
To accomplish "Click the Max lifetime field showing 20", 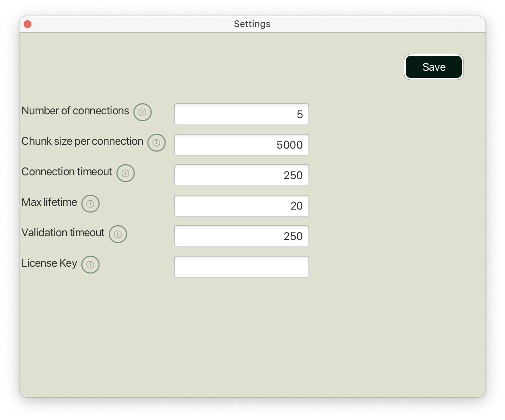I will (241, 206).
